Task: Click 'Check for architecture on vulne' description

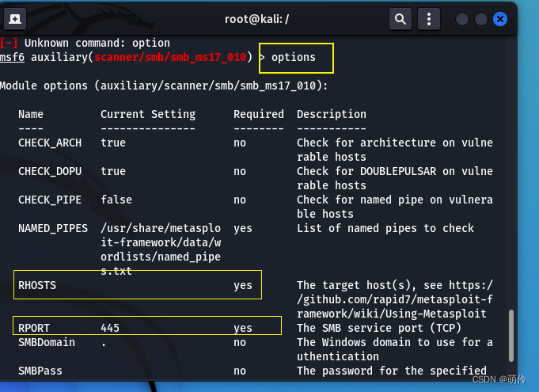Action: pyautogui.click(x=395, y=143)
